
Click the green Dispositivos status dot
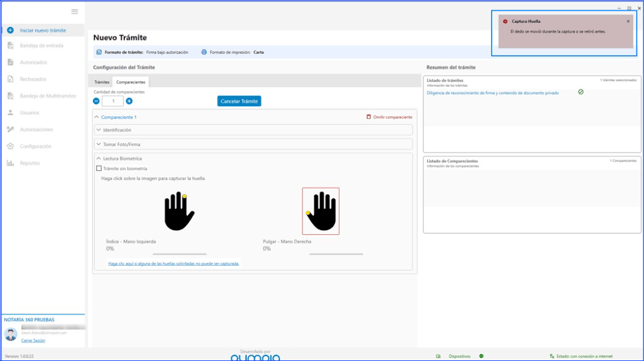coord(481,356)
